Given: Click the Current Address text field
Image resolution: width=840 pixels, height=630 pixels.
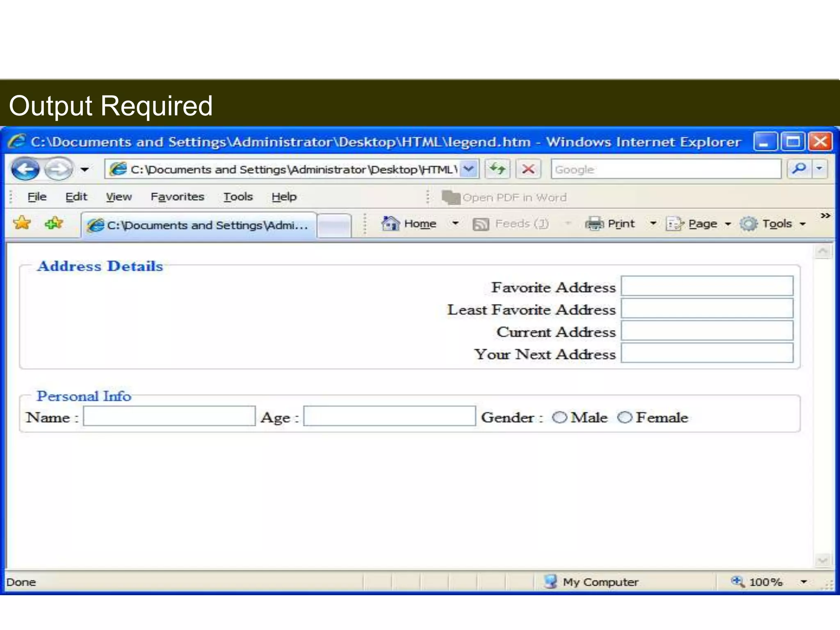Looking at the screenshot, I should 707,331.
